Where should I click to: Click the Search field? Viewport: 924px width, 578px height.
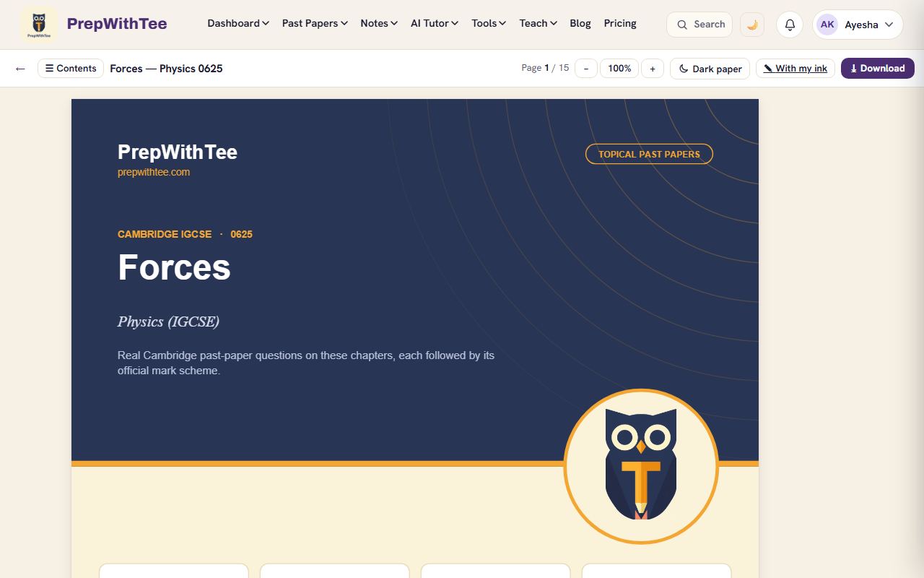click(699, 25)
